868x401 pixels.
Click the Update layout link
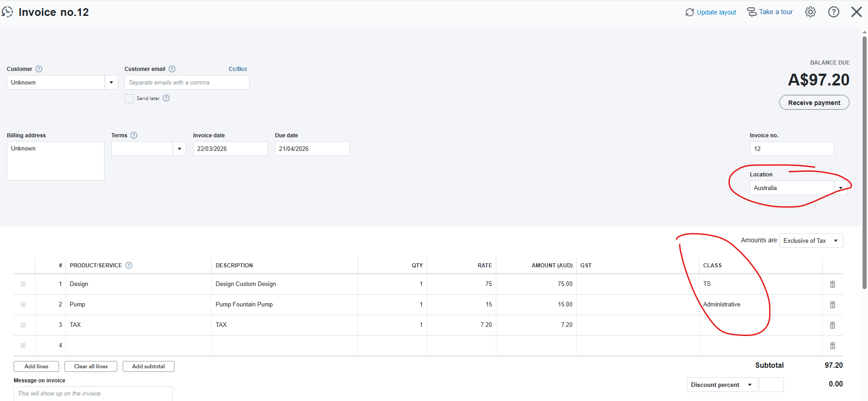tap(716, 12)
